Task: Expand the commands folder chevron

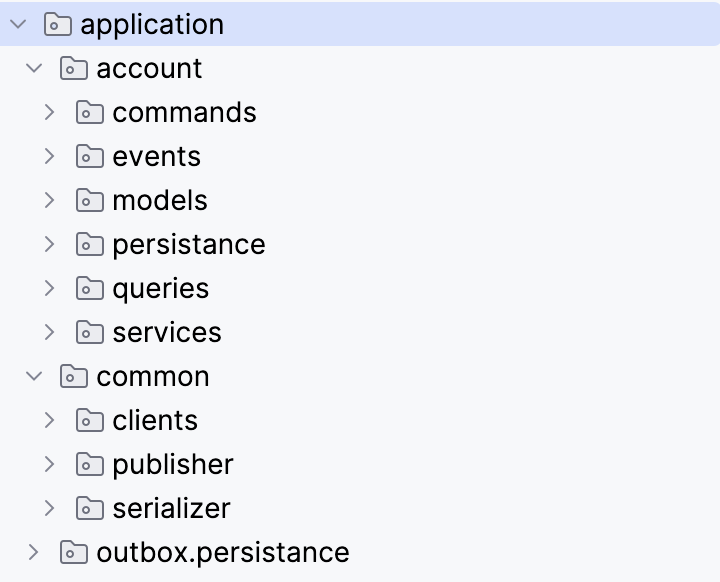Action: pos(50,113)
